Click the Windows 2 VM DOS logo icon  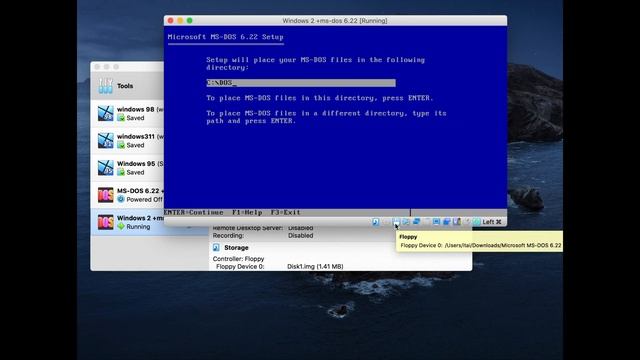[105, 222]
